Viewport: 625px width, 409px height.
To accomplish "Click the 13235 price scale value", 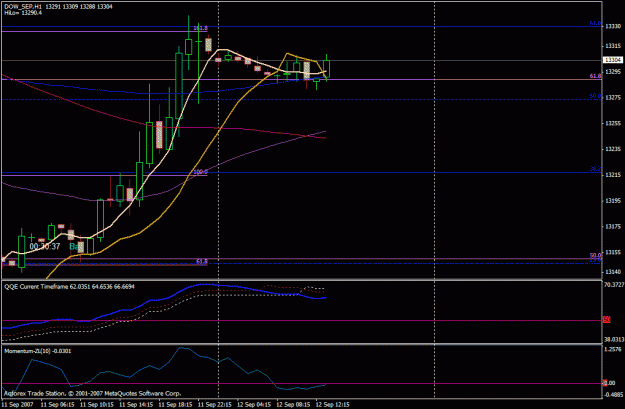I will 613,149.
